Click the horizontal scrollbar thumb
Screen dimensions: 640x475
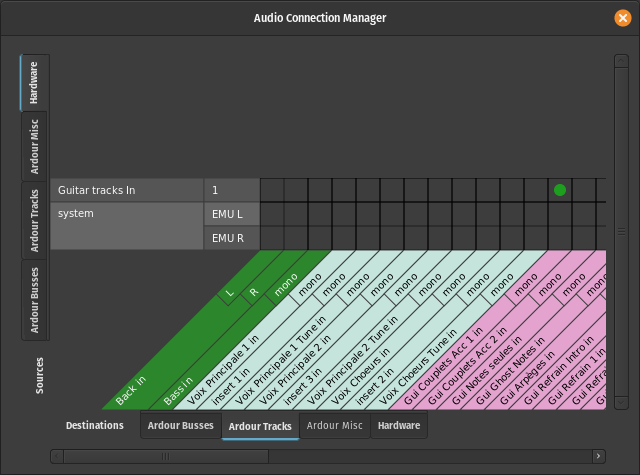(166, 456)
